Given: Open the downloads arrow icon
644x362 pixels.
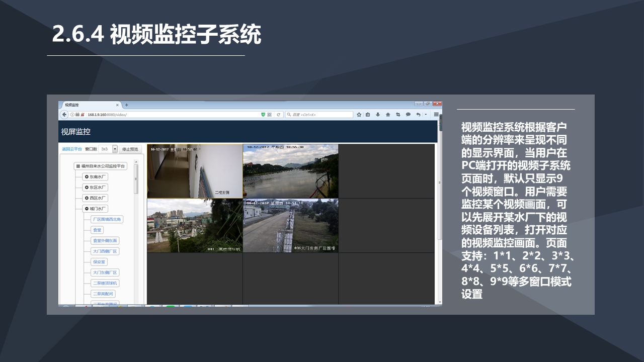Looking at the screenshot, I should coord(378,115).
